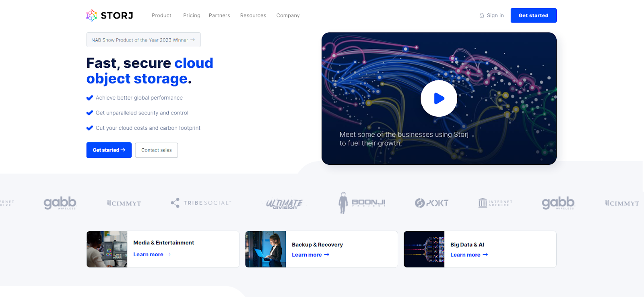Click Learn more under Media & Entertainment

152,254
